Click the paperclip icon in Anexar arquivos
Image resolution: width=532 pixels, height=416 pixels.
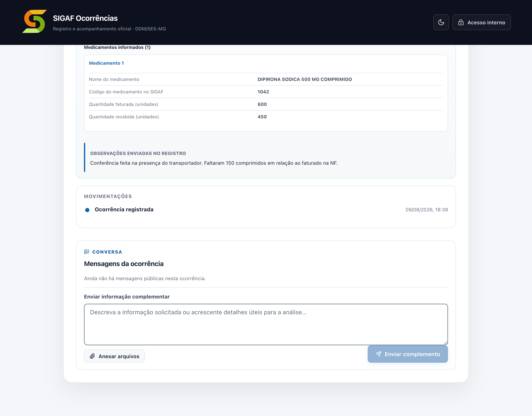click(92, 356)
